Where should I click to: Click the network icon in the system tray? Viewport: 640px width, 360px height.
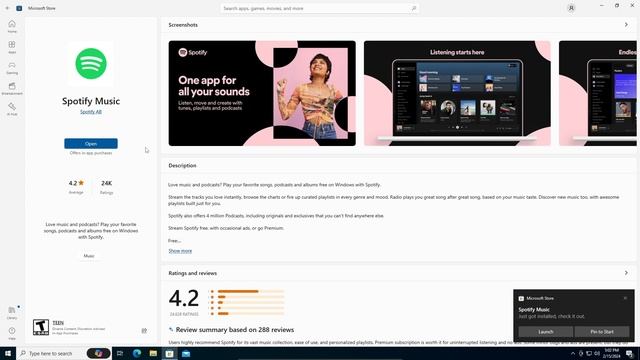(589, 353)
